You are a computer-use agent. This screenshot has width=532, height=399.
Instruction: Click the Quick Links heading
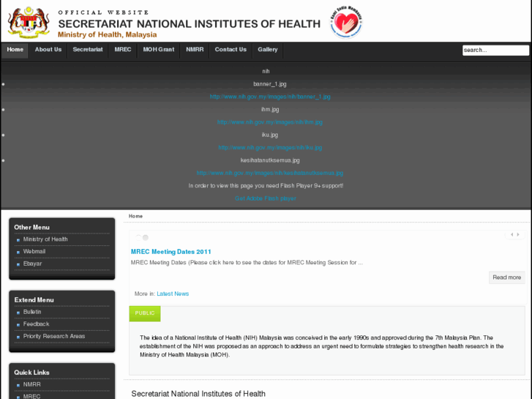[32, 373]
